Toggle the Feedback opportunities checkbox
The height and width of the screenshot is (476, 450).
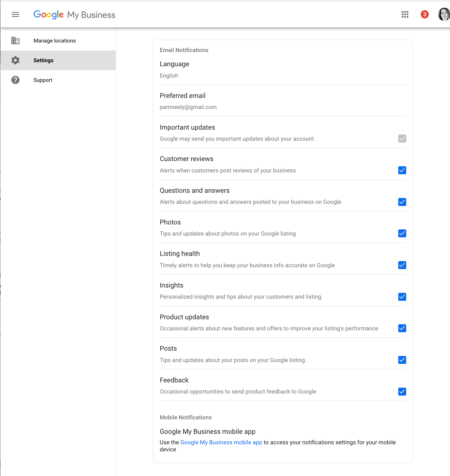pos(402,392)
